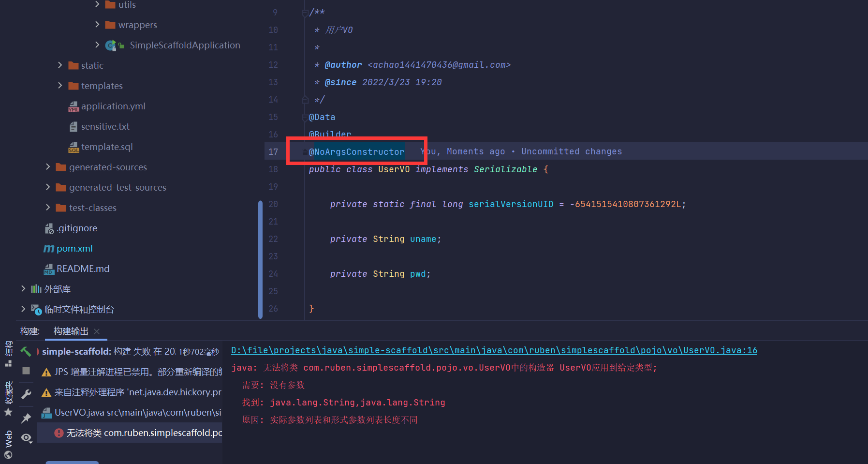Click the green hammer rebuild icon
Image resolution: width=868 pixels, height=464 pixels.
26,352
